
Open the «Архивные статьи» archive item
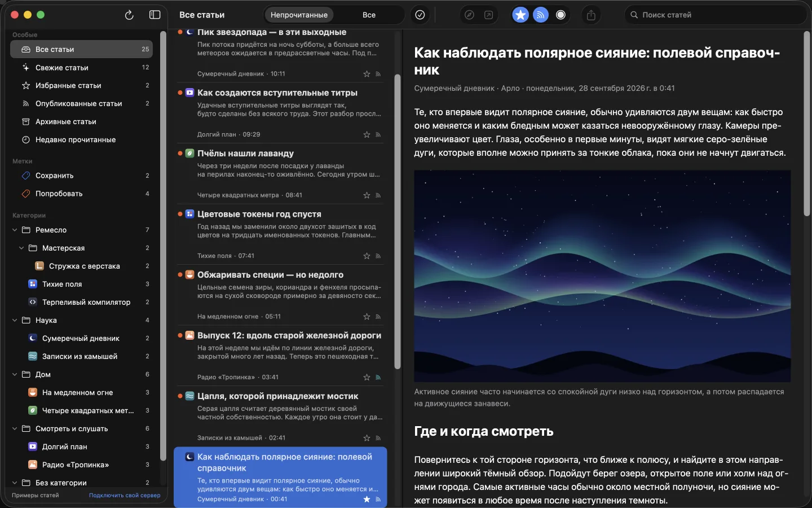point(81,122)
